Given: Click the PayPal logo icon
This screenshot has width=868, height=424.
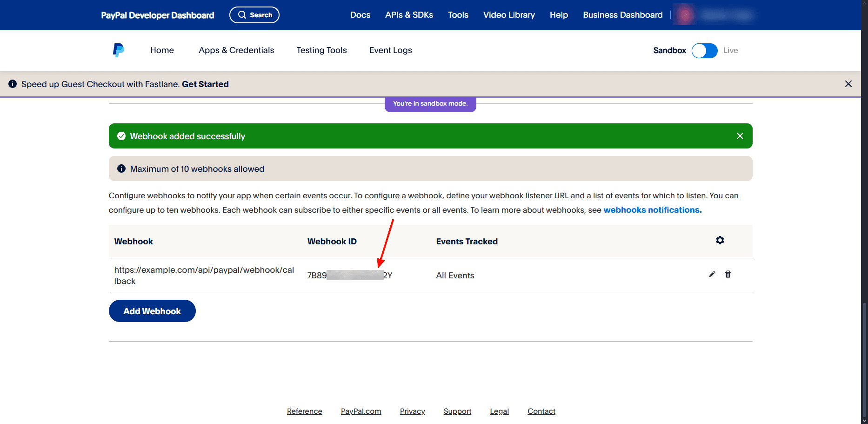Looking at the screenshot, I should point(118,50).
